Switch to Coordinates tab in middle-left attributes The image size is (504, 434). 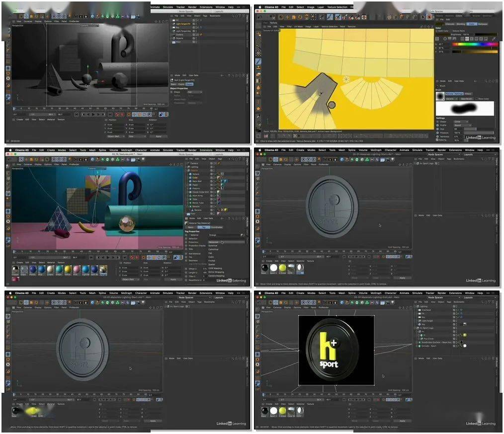216,227
